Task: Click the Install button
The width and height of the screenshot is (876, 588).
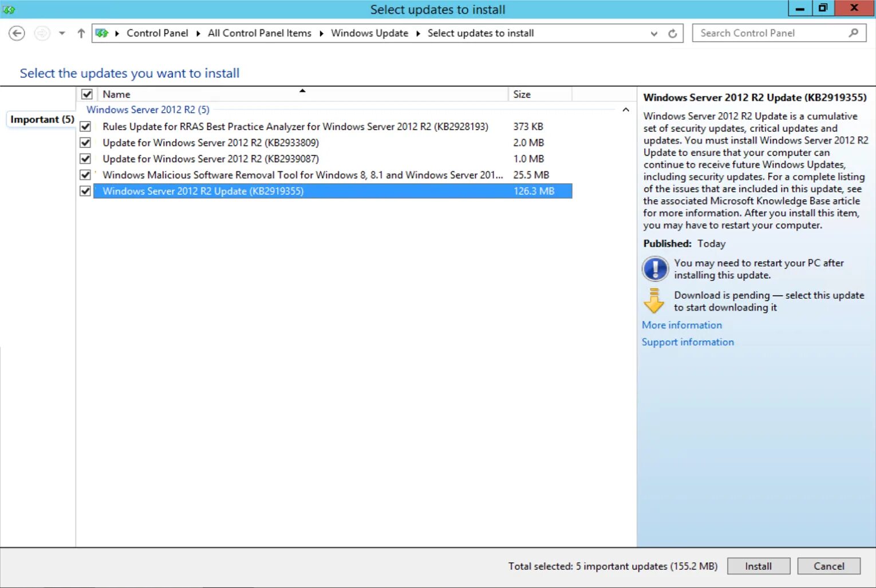Action: coord(759,566)
